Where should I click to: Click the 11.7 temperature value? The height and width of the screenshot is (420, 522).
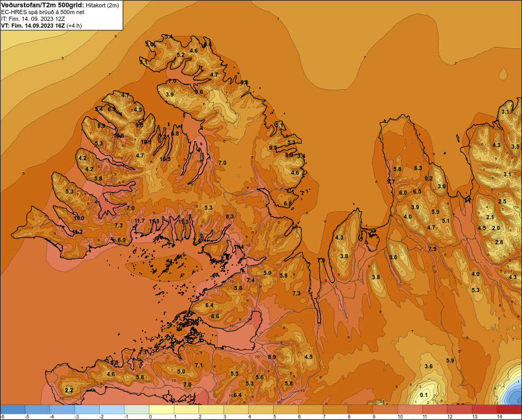139,221
